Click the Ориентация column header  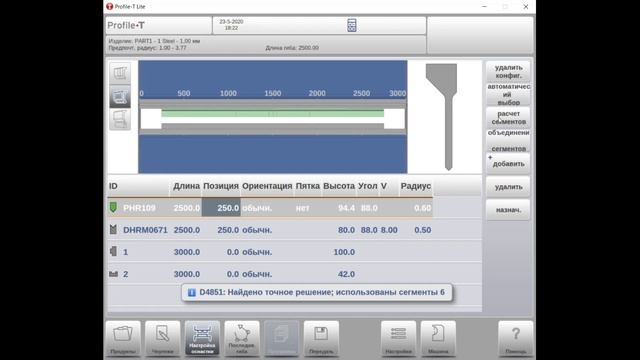[x=267, y=186]
